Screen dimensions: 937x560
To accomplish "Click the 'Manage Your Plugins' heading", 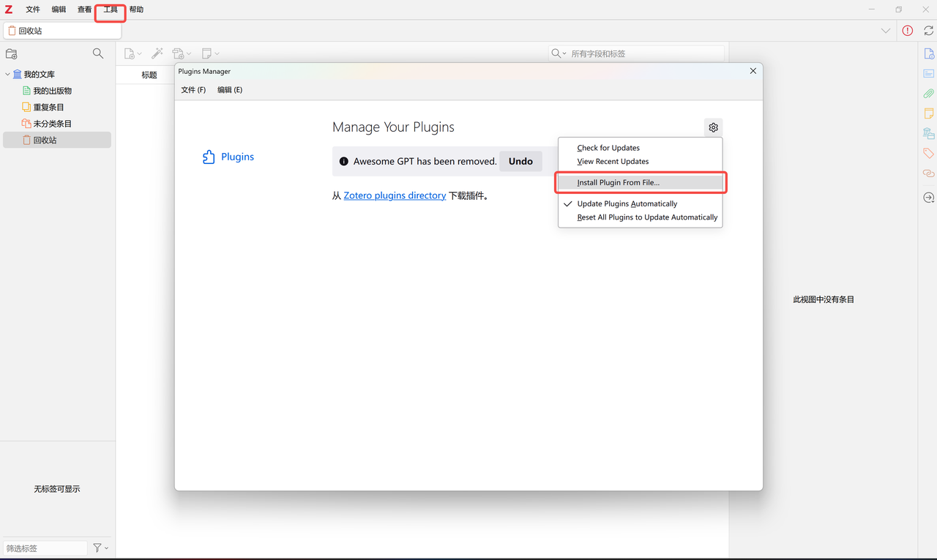I will coord(393,127).
